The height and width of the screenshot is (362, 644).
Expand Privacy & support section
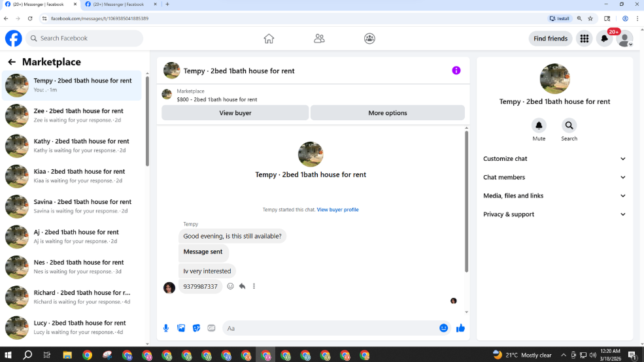(554, 214)
